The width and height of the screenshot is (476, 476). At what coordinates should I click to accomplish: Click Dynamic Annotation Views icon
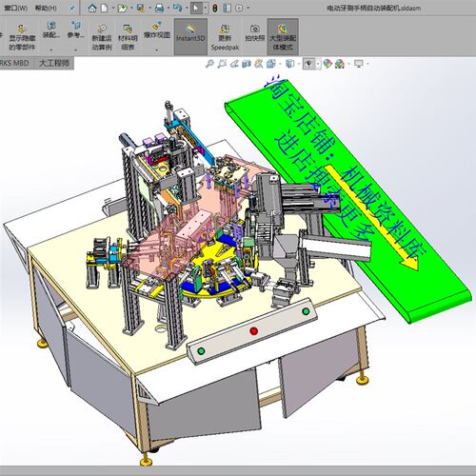point(259,64)
